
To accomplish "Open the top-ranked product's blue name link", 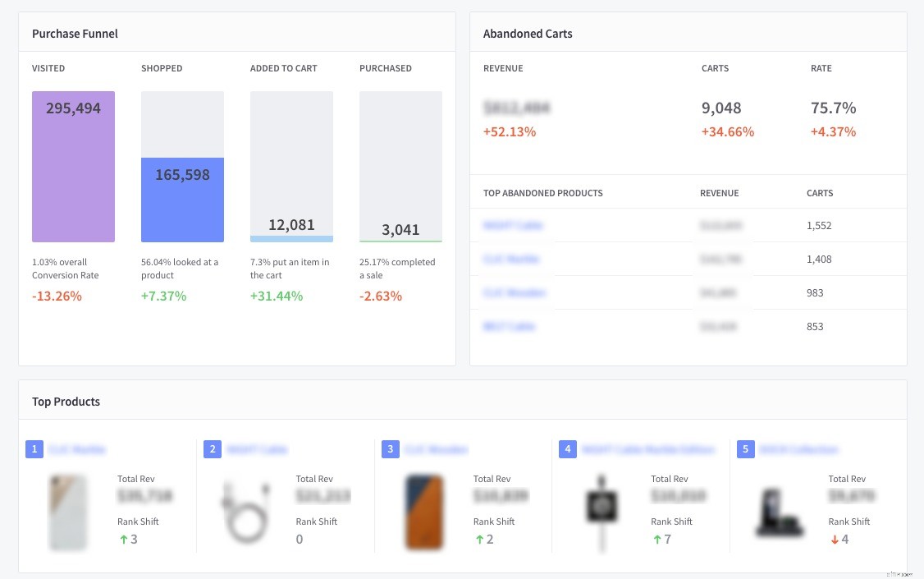I will click(76, 449).
